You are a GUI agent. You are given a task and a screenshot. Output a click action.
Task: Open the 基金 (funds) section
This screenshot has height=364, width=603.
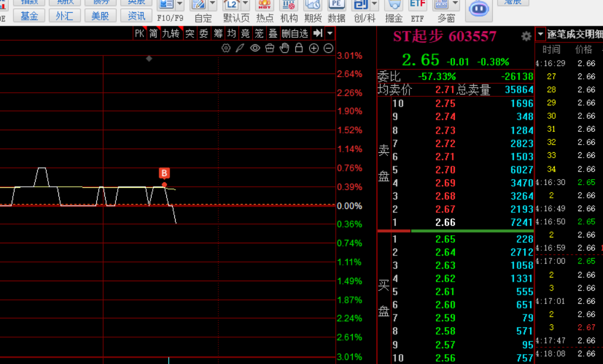point(29,16)
